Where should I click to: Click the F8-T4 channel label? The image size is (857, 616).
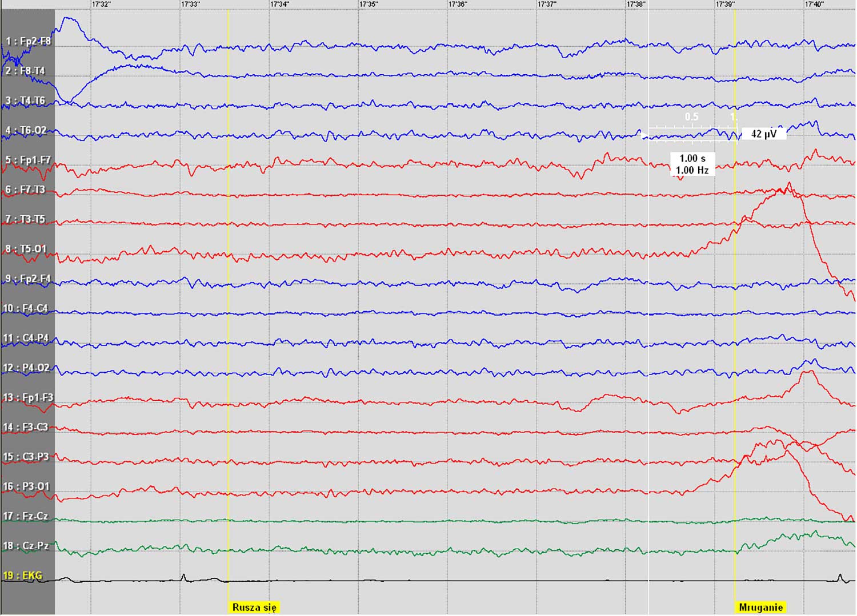click(25, 71)
